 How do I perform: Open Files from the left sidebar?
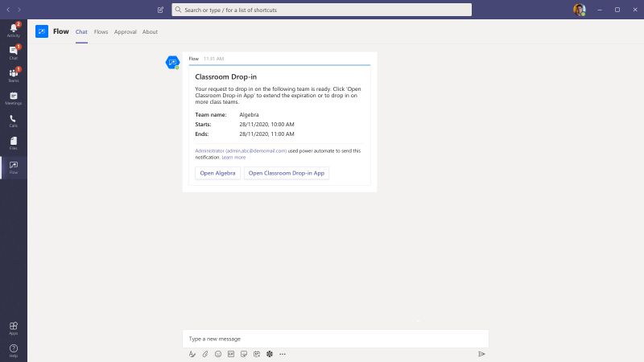click(x=14, y=143)
